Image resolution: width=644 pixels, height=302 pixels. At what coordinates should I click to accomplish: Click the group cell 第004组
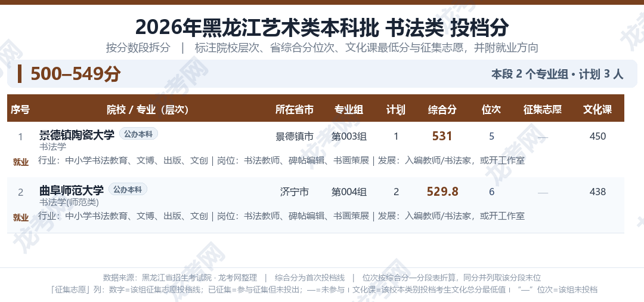click(x=349, y=192)
